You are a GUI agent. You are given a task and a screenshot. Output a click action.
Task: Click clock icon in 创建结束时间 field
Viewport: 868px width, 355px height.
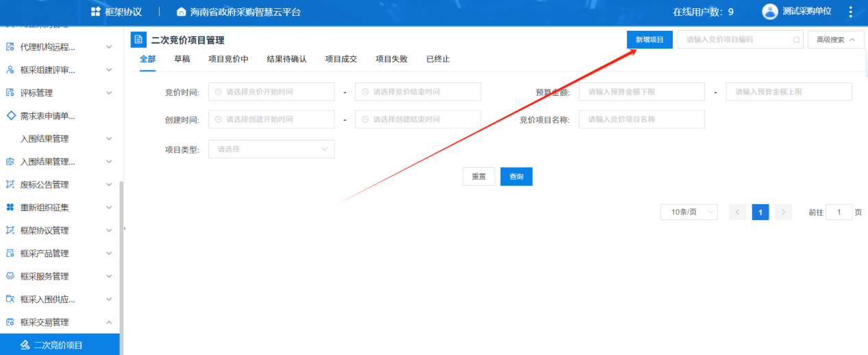coord(365,119)
